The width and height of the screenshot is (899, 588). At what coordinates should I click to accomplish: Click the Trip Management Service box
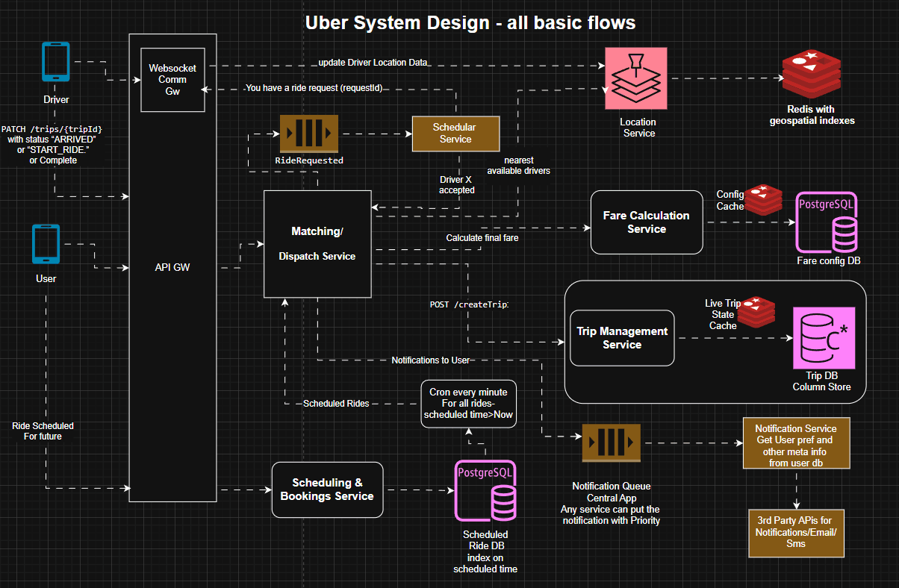click(622, 338)
